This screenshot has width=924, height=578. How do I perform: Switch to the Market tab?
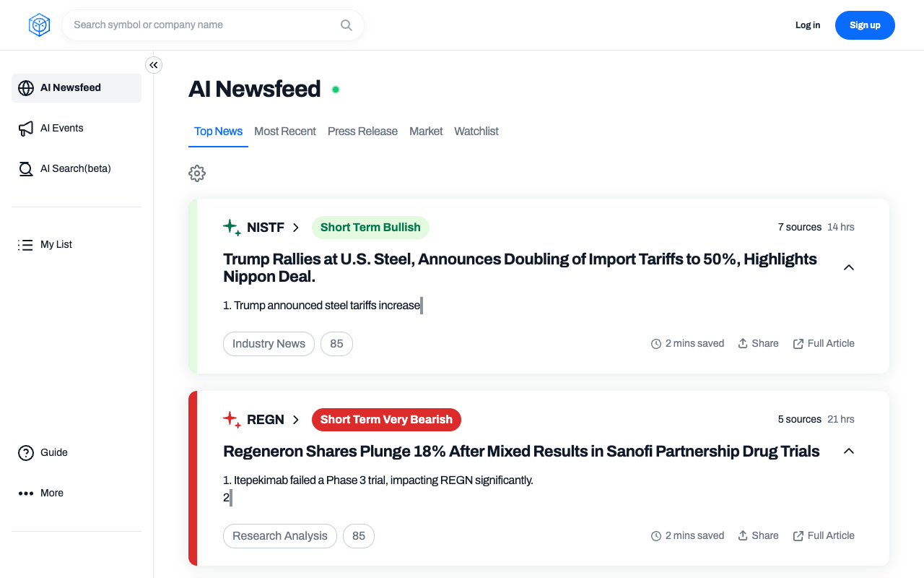426,131
